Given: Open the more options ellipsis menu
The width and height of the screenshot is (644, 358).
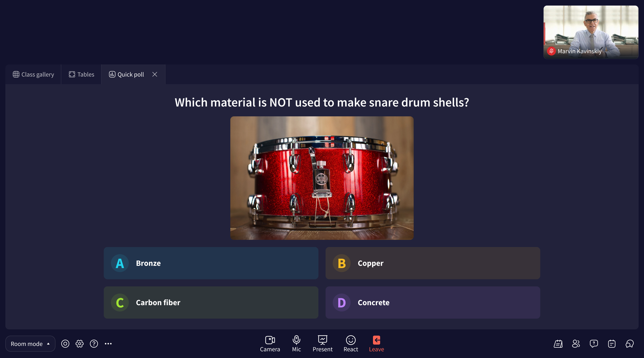Looking at the screenshot, I should 108,344.
